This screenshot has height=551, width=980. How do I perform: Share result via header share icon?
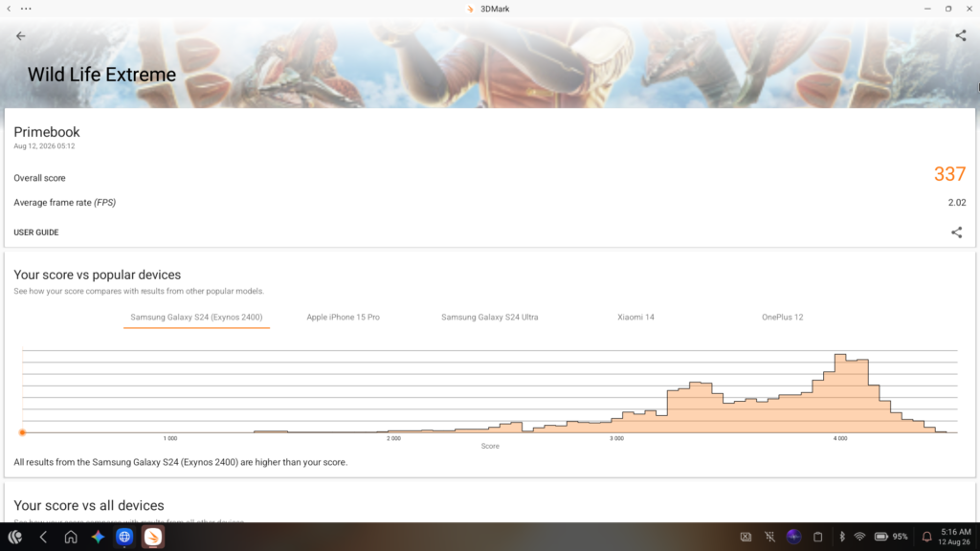961,35
